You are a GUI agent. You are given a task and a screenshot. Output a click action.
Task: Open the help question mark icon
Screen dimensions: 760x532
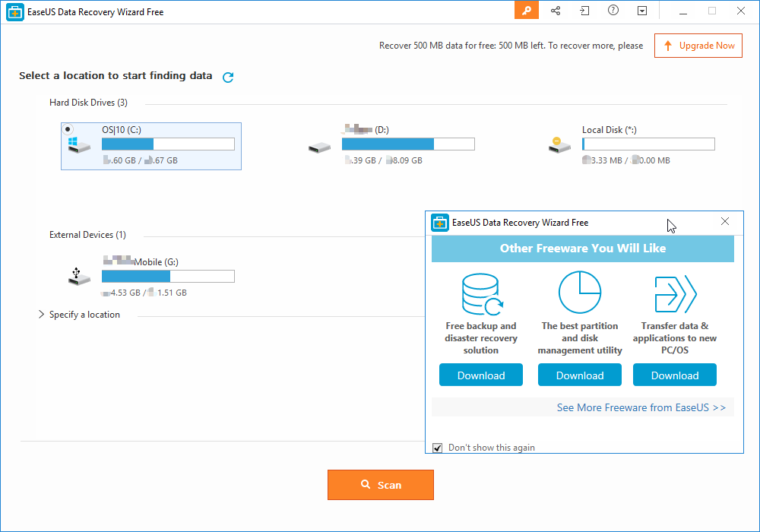coord(613,10)
